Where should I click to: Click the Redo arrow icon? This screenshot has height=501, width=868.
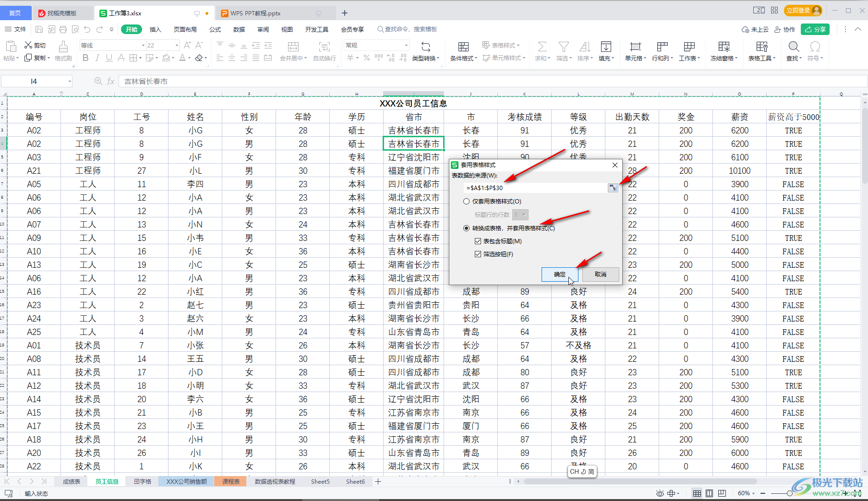pos(99,29)
